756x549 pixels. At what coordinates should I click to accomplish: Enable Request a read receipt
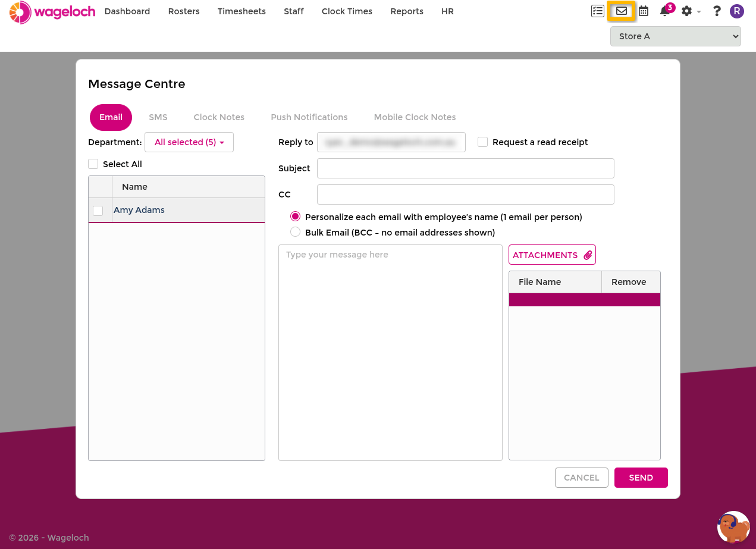(x=482, y=142)
